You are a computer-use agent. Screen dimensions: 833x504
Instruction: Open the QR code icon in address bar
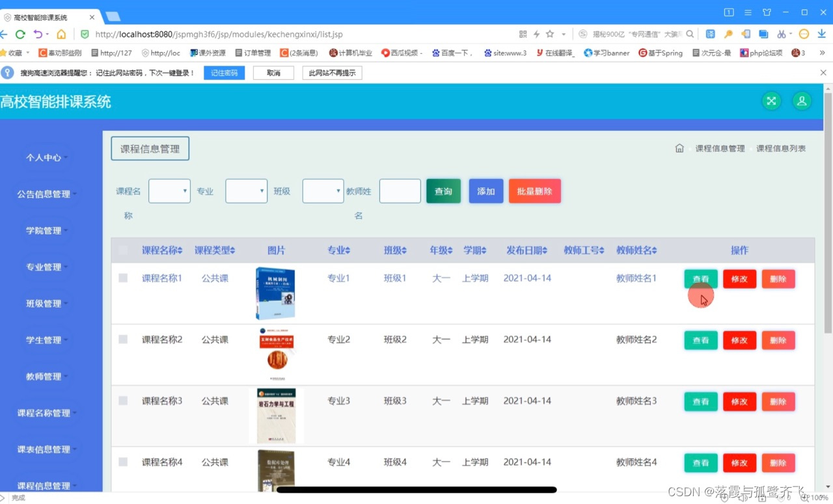click(x=523, y=34)
